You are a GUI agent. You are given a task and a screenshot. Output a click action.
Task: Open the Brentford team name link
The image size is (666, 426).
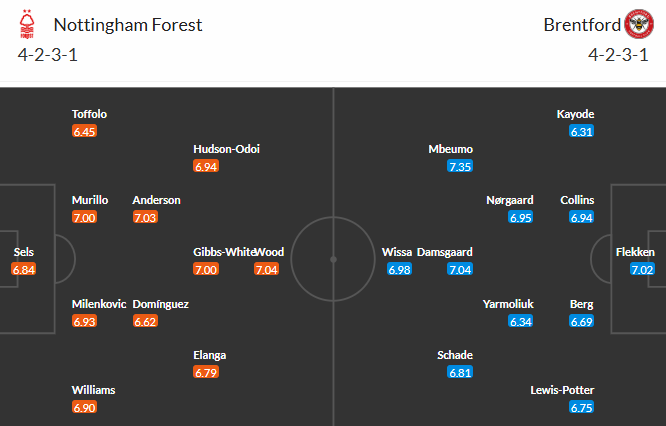click(x=582, y=25)
